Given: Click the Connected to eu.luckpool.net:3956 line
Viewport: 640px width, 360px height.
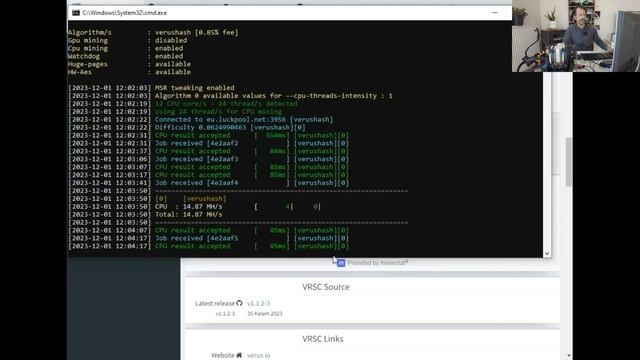Looking at the screenshot, I should 200,120.
